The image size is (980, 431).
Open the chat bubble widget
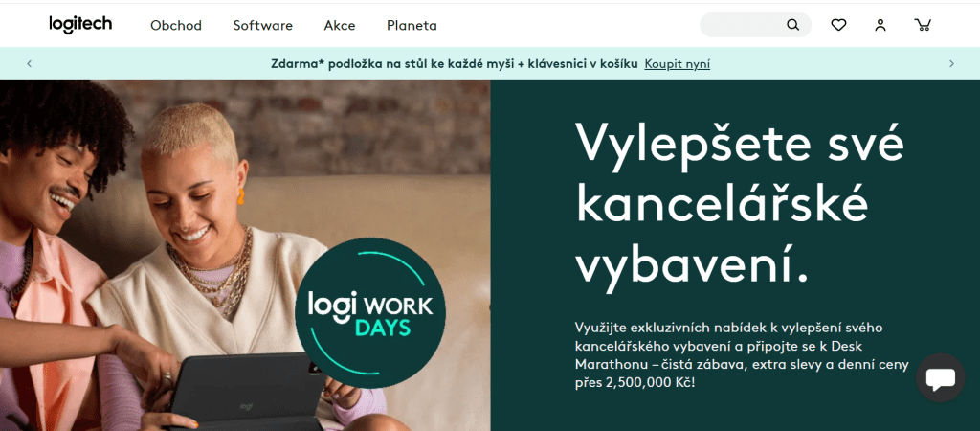coord(940,377)
